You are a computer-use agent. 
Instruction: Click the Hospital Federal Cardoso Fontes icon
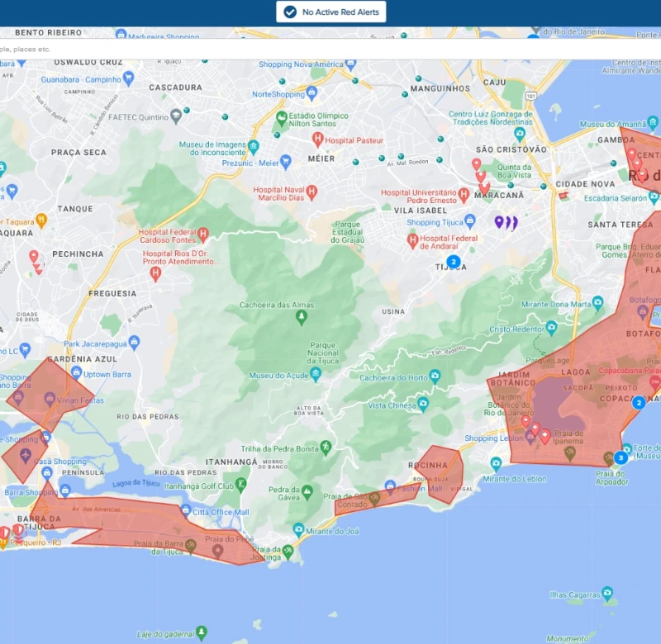click(203, 234)
